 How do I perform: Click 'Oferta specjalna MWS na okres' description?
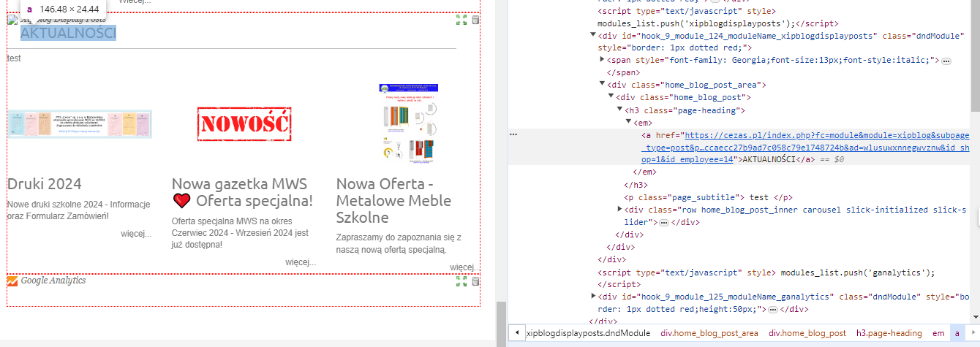point(240,232)
